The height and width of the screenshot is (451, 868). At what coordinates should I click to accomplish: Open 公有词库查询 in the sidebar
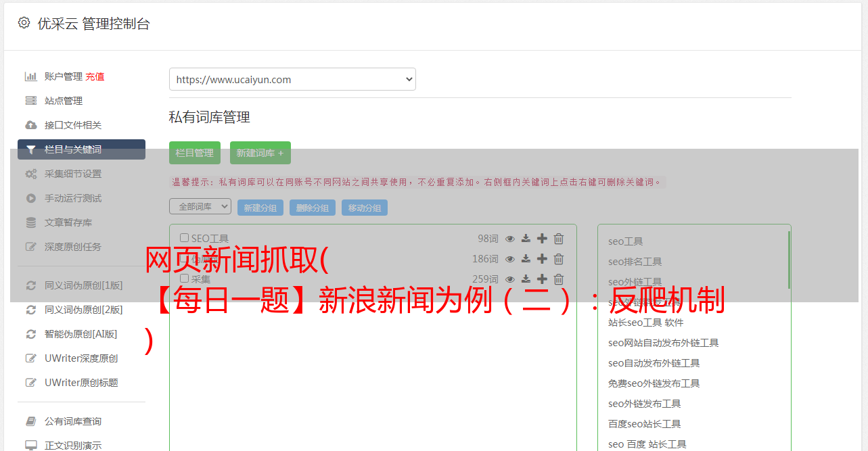point(73,421)
